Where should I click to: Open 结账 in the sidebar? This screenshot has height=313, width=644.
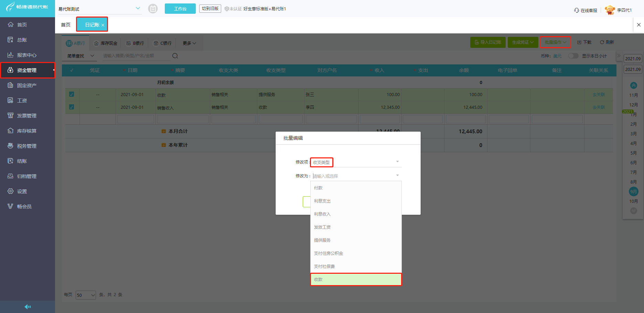(x=28, y=161)
